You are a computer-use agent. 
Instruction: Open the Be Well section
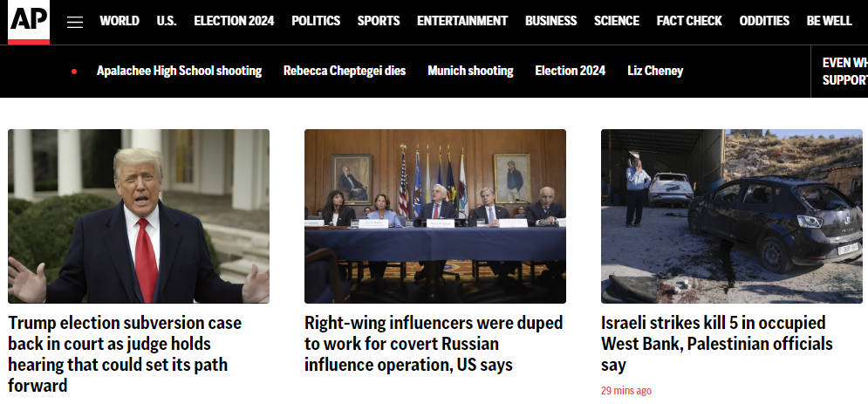[830, 21]
